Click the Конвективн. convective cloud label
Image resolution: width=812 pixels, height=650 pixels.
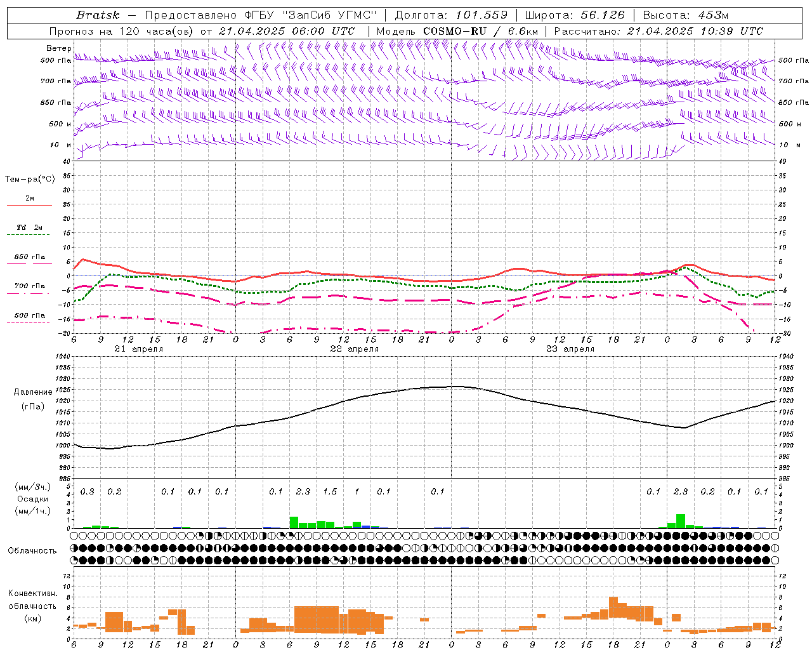(x=33, y=594)
